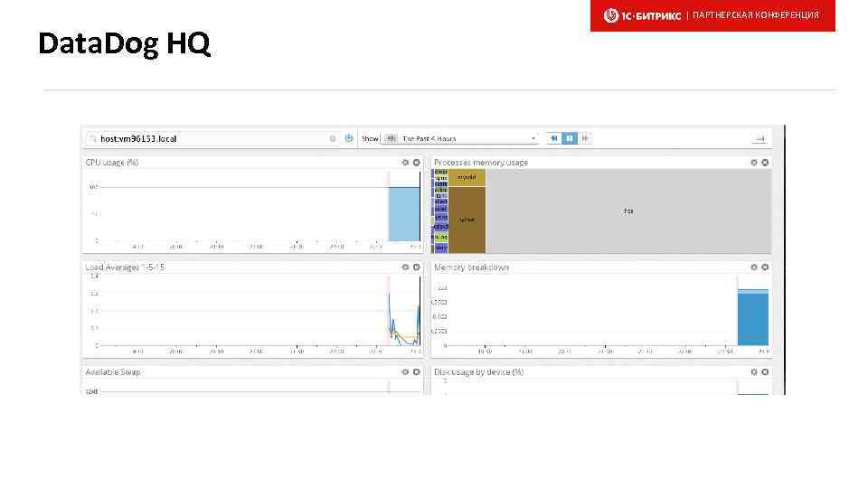Click the large gray block in the memory treemap
868x488 pixels.
[628, 211]
